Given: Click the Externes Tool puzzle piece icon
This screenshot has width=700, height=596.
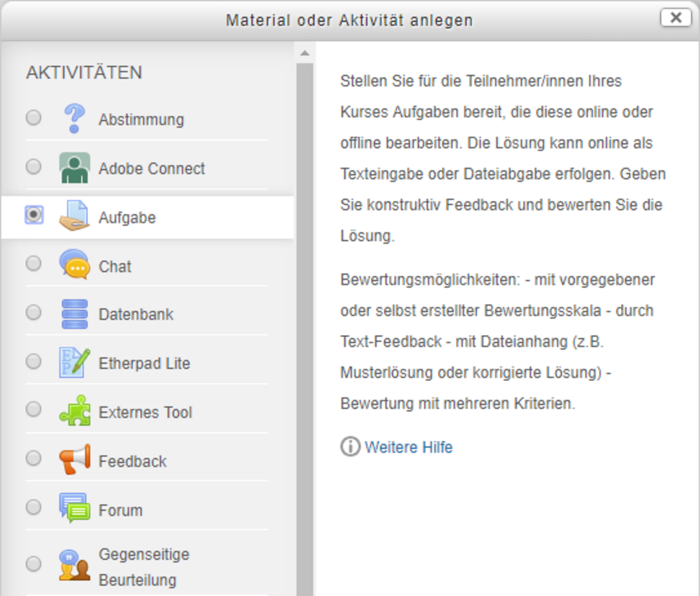Looking at the screenshot, I should [x=74, y=412].
